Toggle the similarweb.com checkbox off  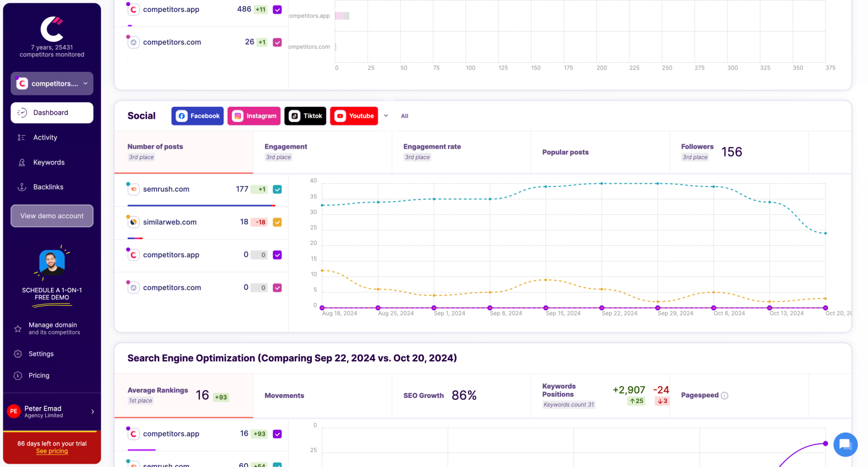tap(277, 222)
